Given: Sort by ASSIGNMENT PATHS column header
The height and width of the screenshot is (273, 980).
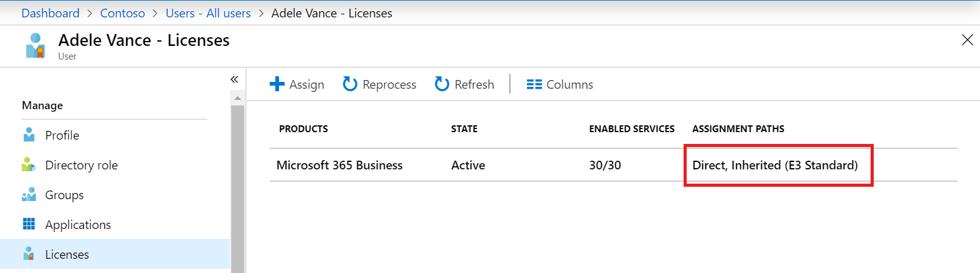Looking at the screenshot, I should pos(738,129).
